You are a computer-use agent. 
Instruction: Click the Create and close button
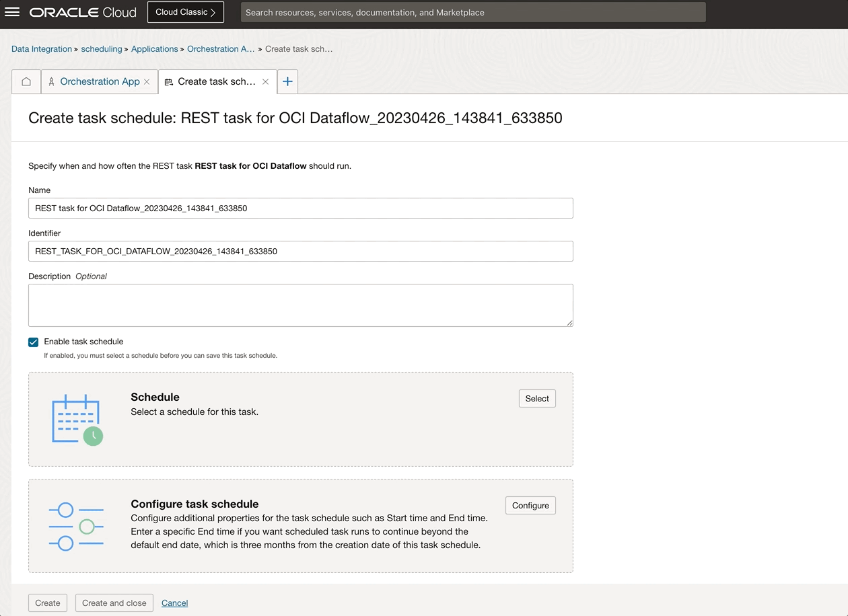click(x=114, y=603)
